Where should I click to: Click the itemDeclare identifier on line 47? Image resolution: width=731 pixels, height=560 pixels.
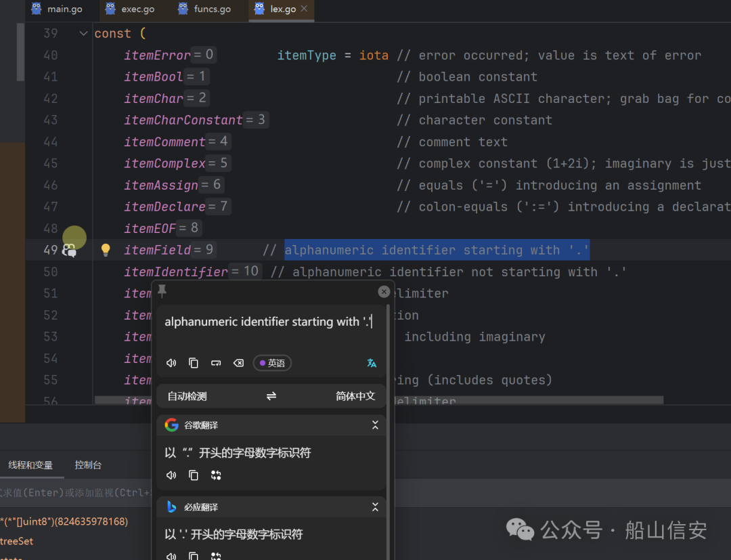tap(164, 207)
